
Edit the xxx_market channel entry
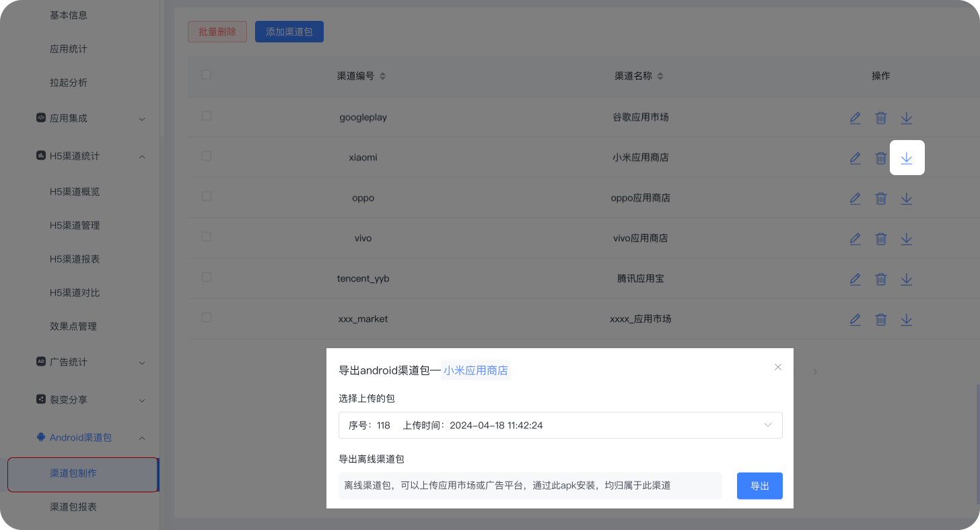[855, 319]
